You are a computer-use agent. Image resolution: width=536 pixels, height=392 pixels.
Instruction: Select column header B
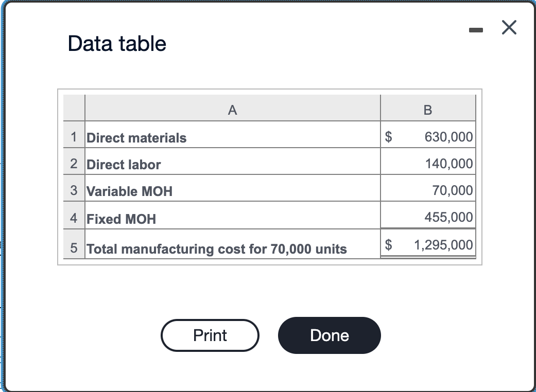[427, 110]
